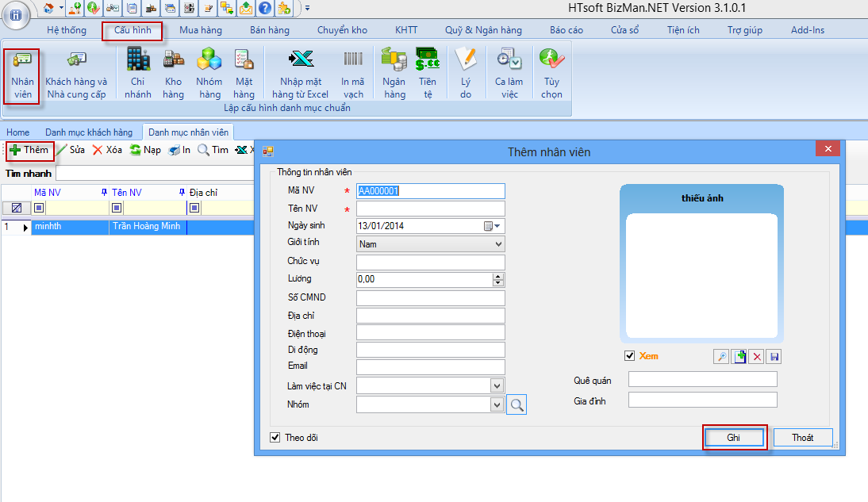868x502 pixels.
Task: Open Tùy chọn settings icon
Action: click(551, 75)
